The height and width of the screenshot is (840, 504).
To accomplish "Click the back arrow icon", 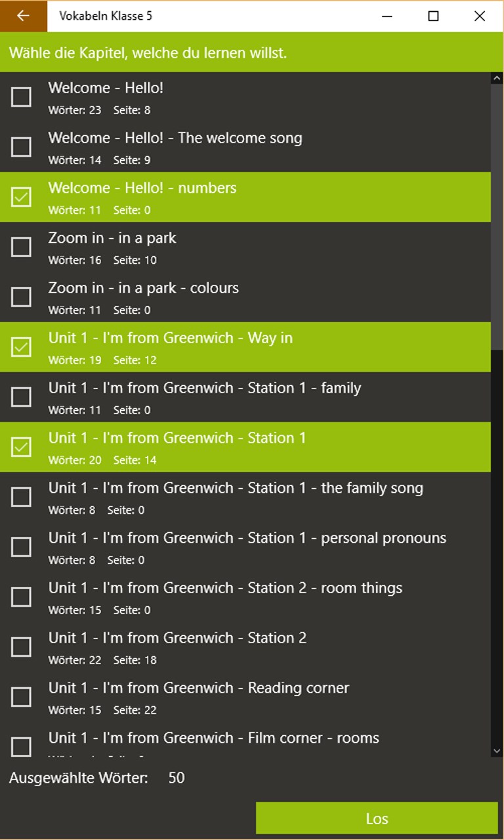I will click(x=24, y=16).
